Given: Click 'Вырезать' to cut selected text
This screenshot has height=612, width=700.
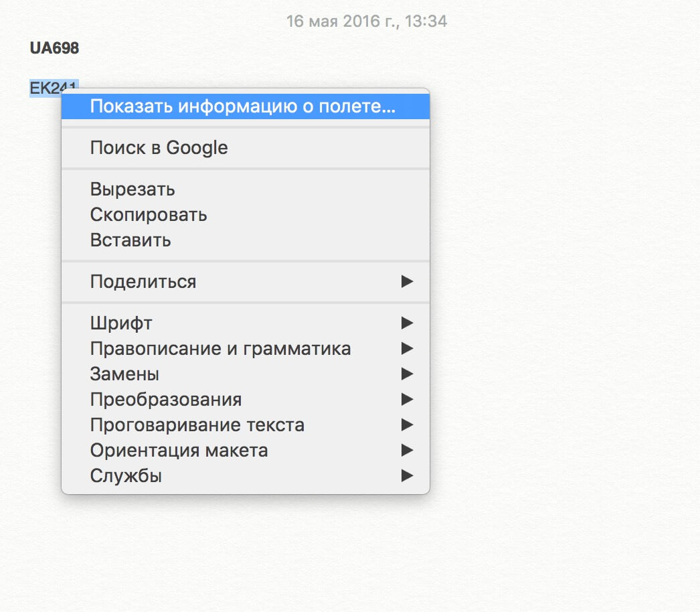Looking at the screenshot, I should tap(133, 189).
